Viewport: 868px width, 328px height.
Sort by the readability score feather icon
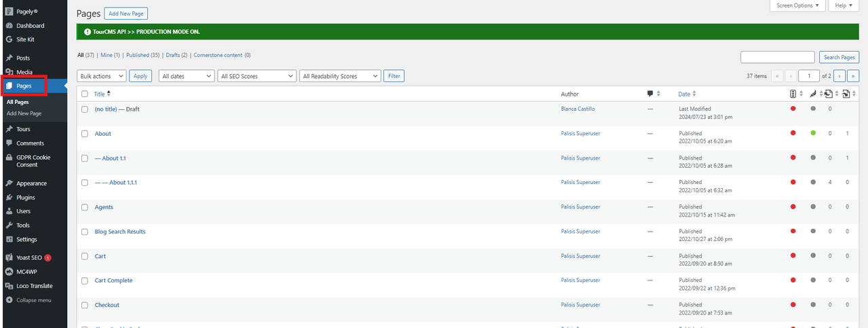[813, 94]
